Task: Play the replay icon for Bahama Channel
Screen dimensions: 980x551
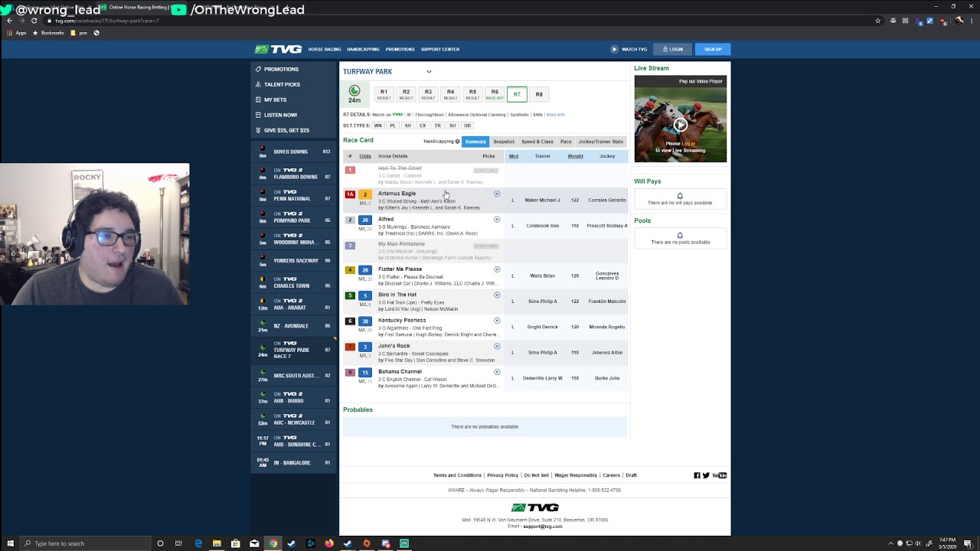Action: 497,372
